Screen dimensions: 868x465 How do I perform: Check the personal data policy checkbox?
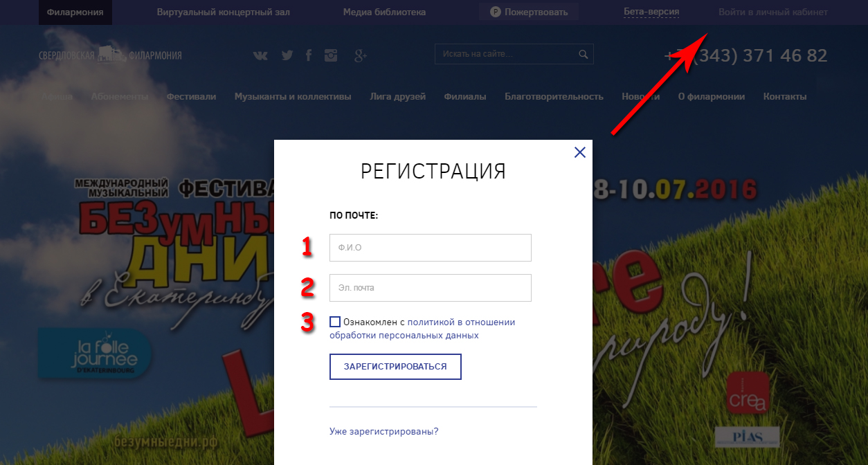[335, 322]
